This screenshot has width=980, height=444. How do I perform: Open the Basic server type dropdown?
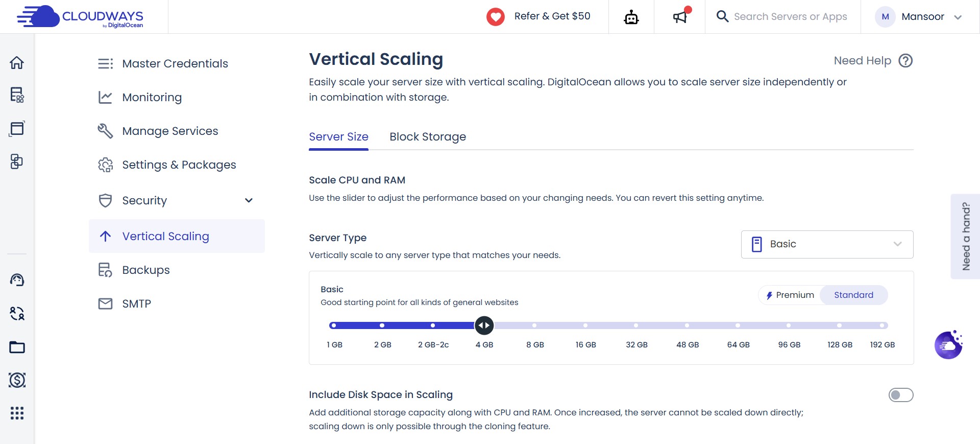pos(827,244)
